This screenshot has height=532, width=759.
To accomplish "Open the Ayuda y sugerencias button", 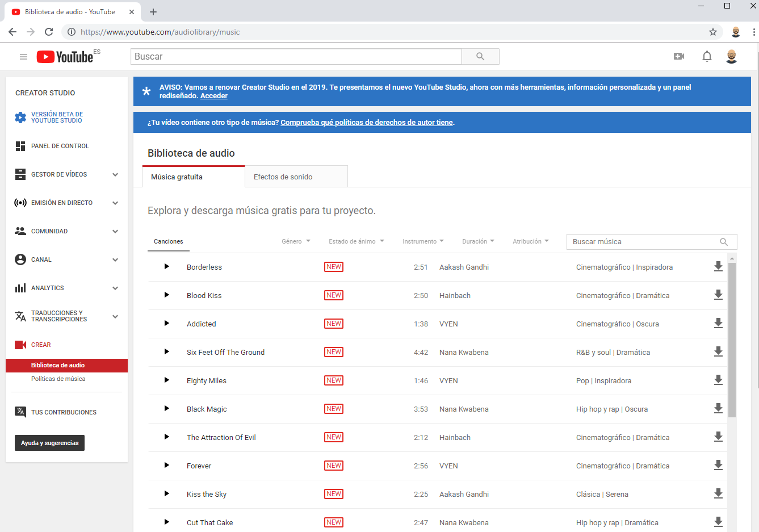I will (49, 443).
